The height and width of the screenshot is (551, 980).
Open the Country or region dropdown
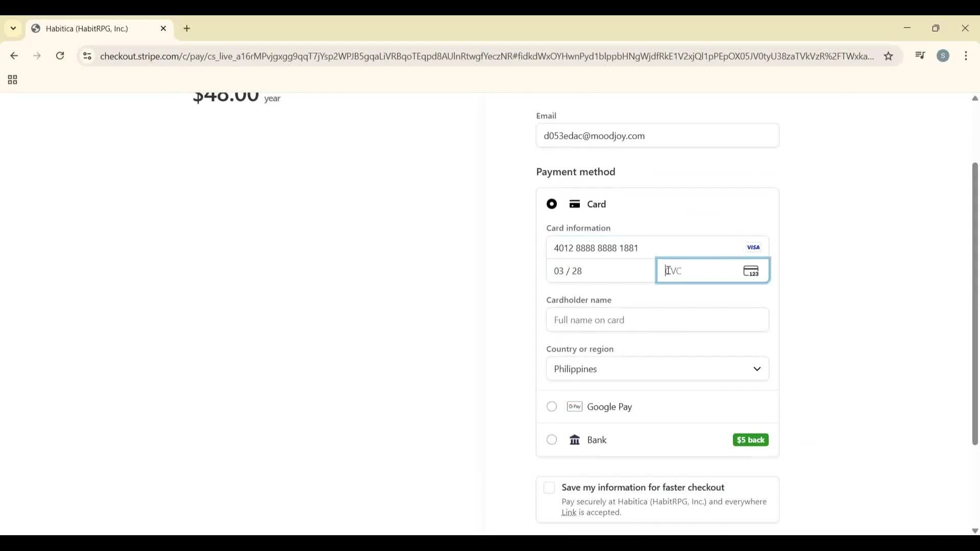(x=657, y=369)
